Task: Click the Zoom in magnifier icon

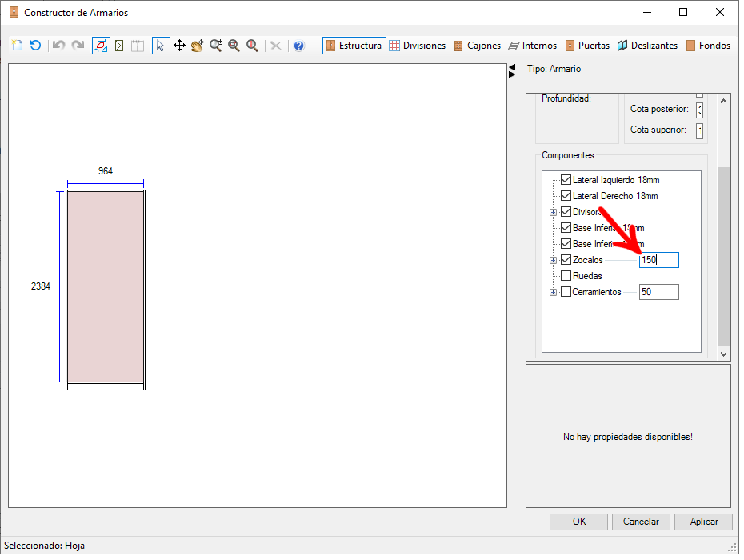Action: 216,46
